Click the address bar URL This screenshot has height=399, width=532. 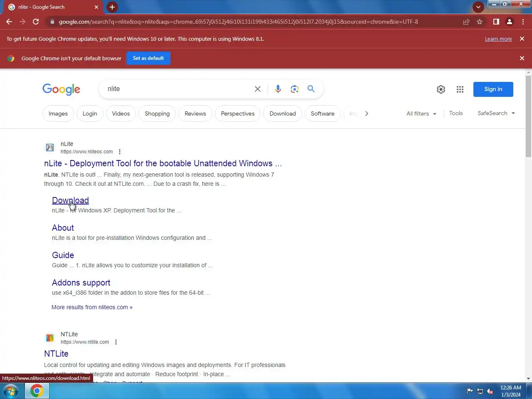(x=238, y=22)
